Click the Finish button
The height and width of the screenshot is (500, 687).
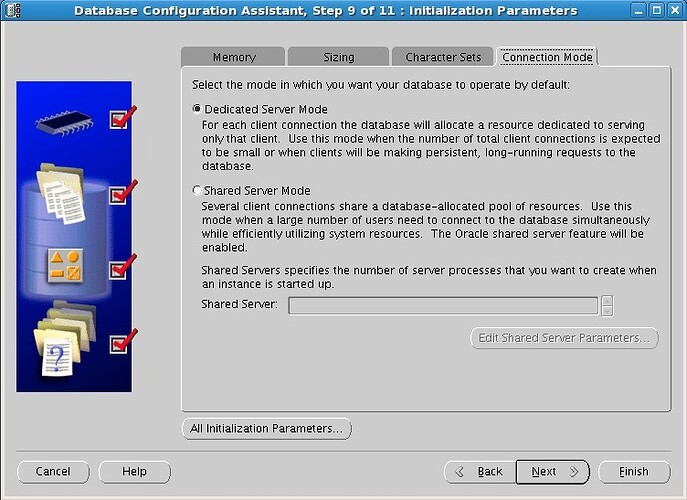click(634, 472)
